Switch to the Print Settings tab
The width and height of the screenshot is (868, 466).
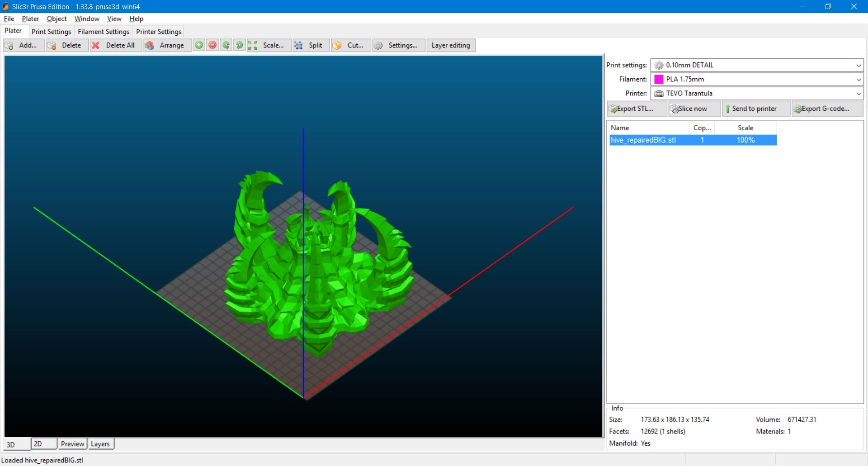[51, 32]
